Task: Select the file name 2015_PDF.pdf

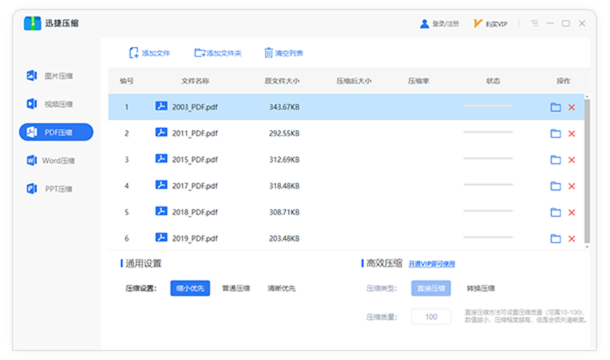Action: pos(195,160)
